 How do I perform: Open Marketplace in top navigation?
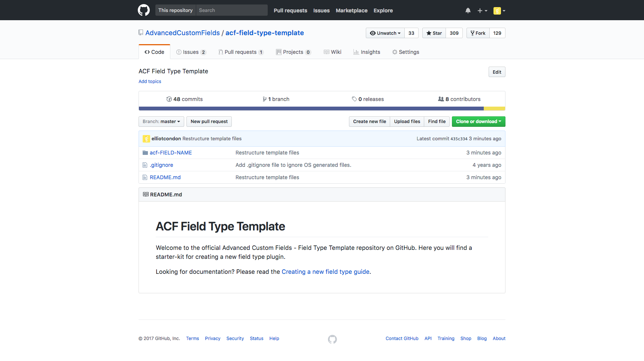352,10
